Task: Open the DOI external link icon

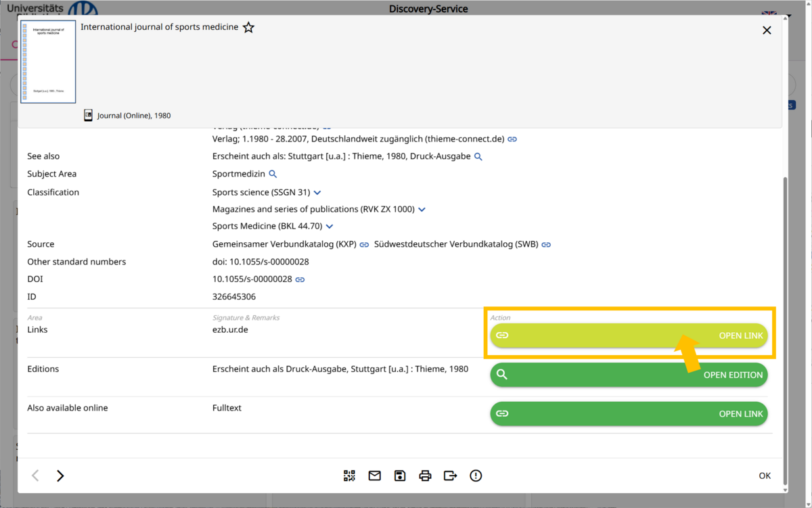Action: coord(300,279)
